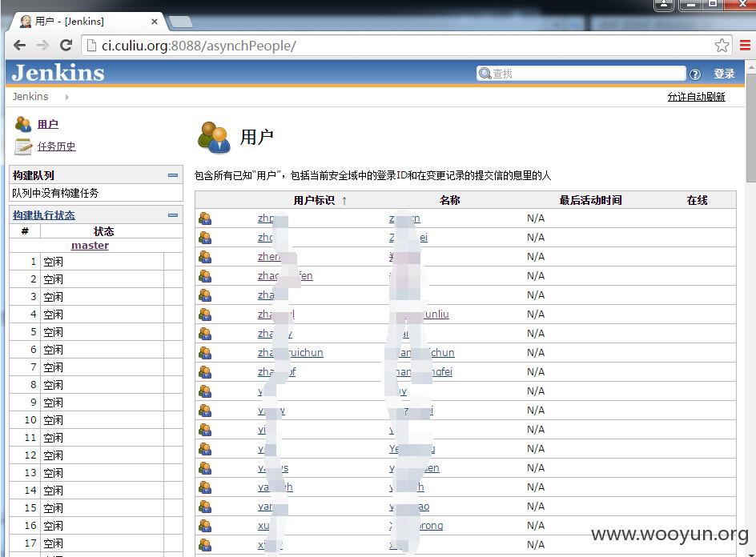Select the 用户 - [Jenkins] browser tab
The width and height of the screenshot is (756, 557).
[x=86, y=21]
